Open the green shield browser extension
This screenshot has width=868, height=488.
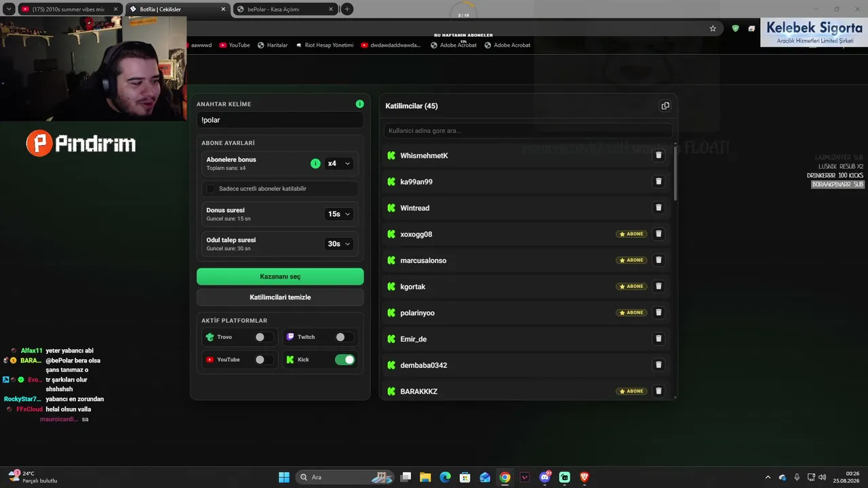point(735,28)
